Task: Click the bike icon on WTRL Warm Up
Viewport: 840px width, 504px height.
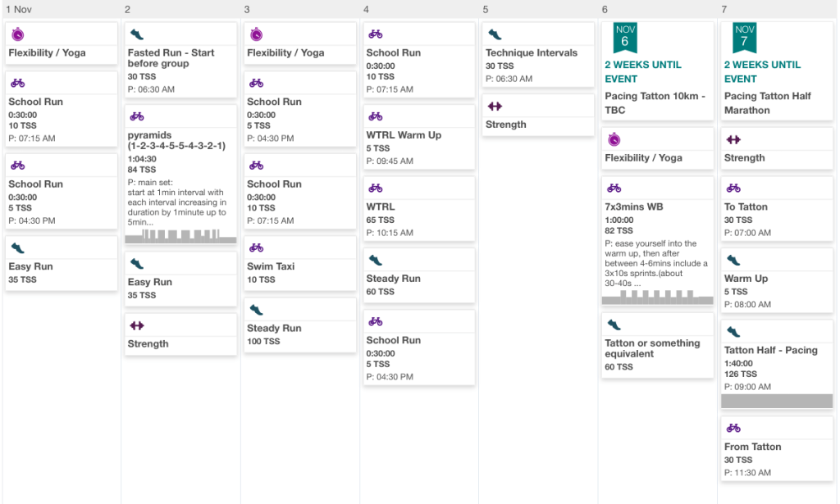Action: (x=376, y=116)
